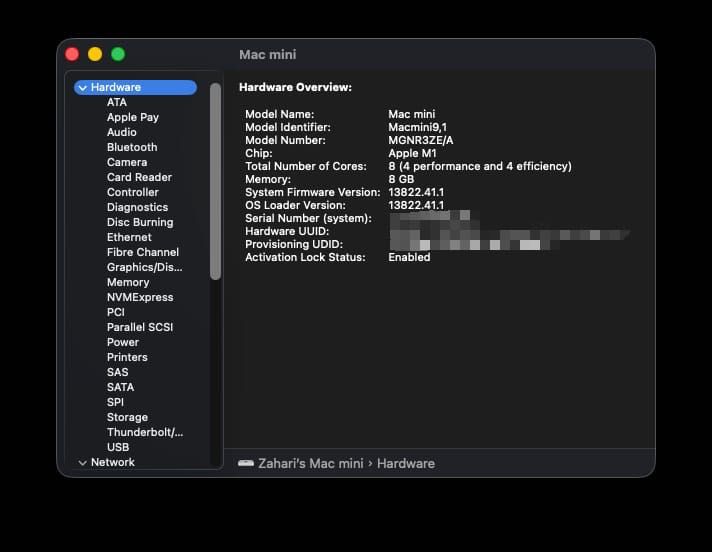Select the Thunderbolt/... sidebar entry

point(145,432)
